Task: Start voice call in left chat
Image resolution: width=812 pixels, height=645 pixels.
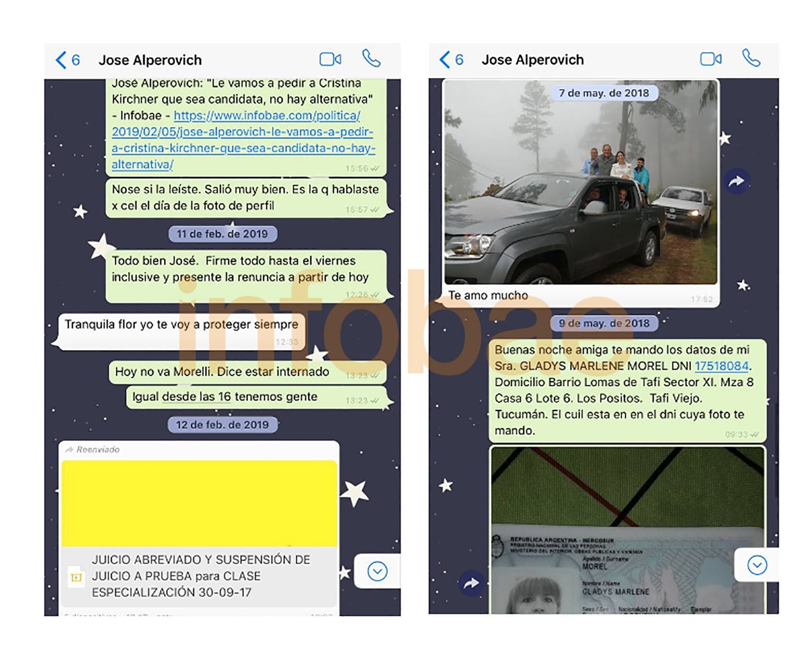Action: coord(371,59)
